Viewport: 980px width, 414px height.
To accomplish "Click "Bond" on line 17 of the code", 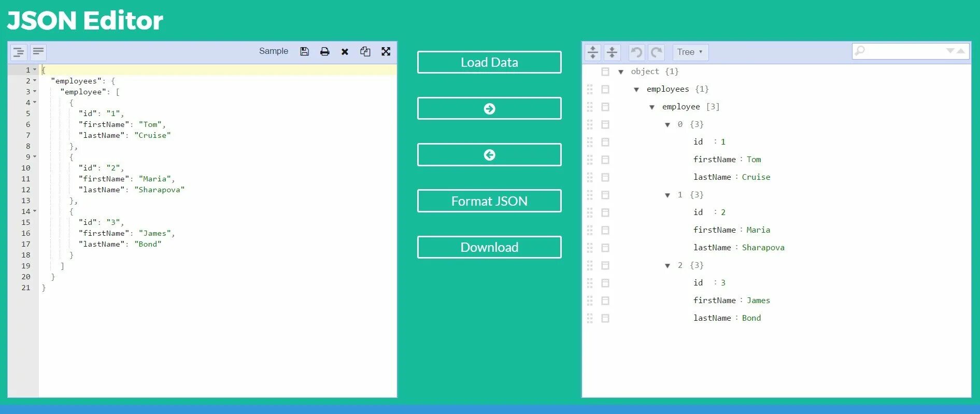I will pyautogui.click(x=148, y=244).
